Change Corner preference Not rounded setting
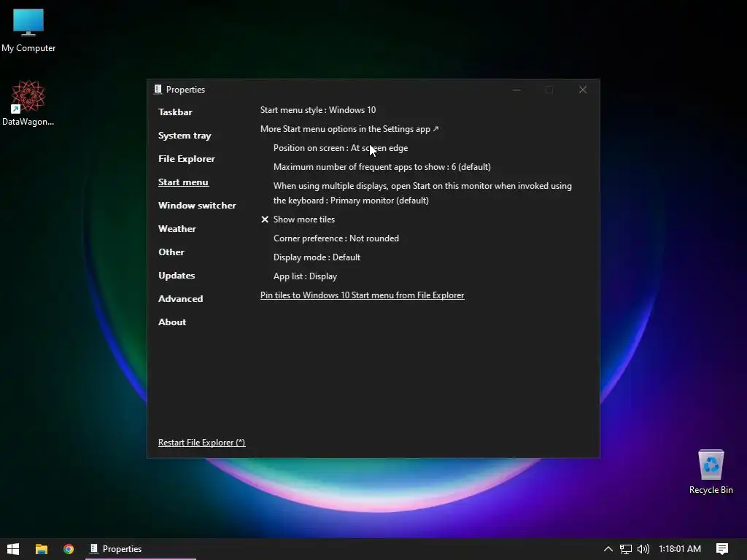The width and height of the screenshot is (747, 560). pyautogui.click(x=336, y=238)
